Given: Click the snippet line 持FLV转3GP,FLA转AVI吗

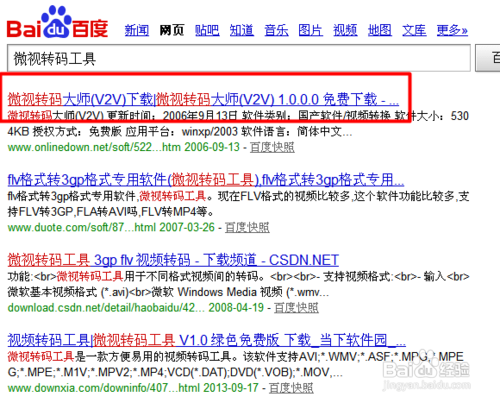Looking at the screenshot, I should [111, 212].
